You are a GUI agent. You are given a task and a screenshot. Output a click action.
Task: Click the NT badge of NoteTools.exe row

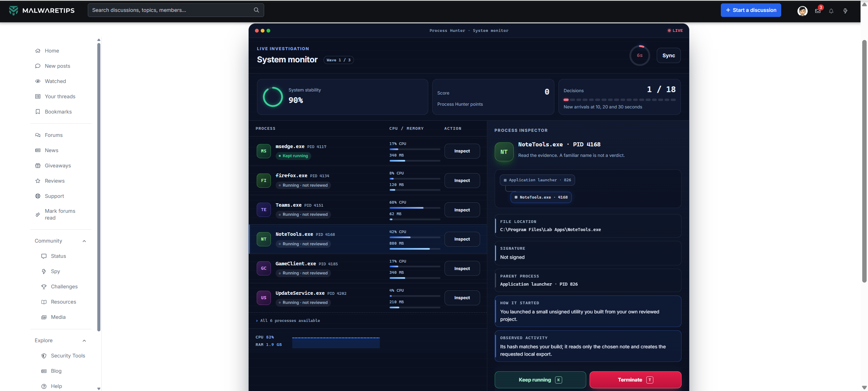[263, 239]
